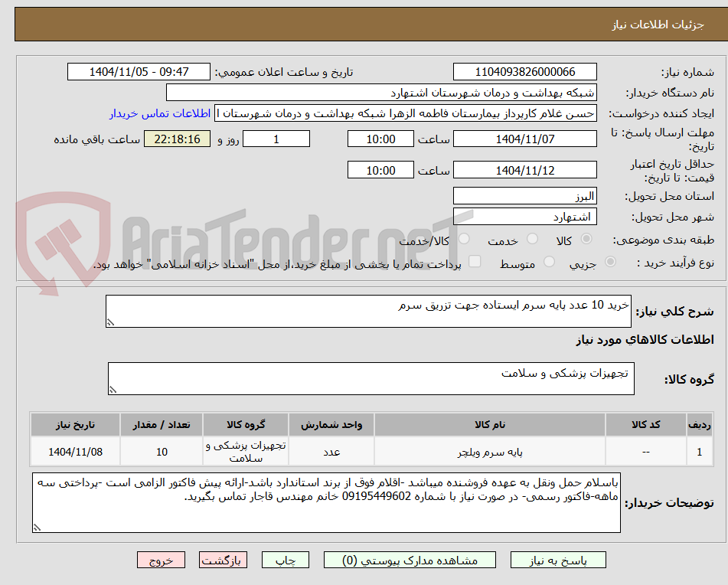Click the 'نام کالا' column header

(490, 425)
